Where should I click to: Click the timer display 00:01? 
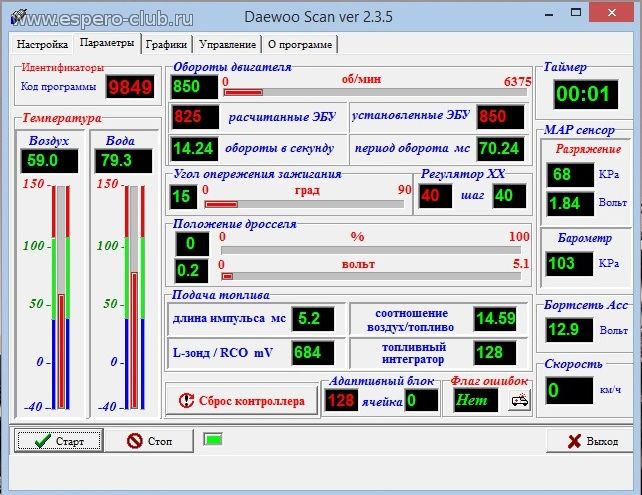[x=585, y=94]
